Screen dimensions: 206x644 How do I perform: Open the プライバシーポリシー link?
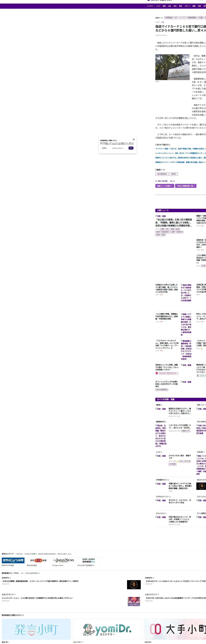tap(117, 148)
